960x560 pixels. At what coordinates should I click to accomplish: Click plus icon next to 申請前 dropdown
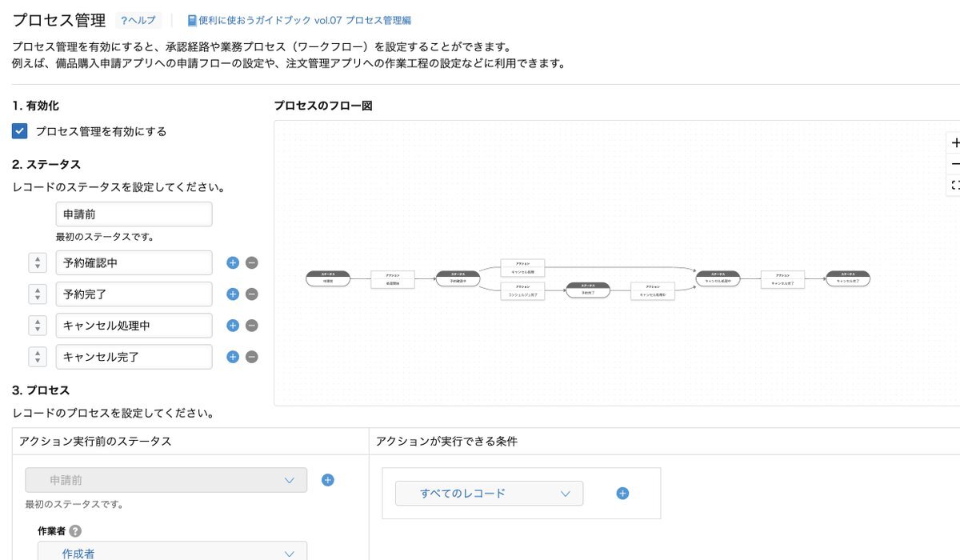[x=327, y=480]
